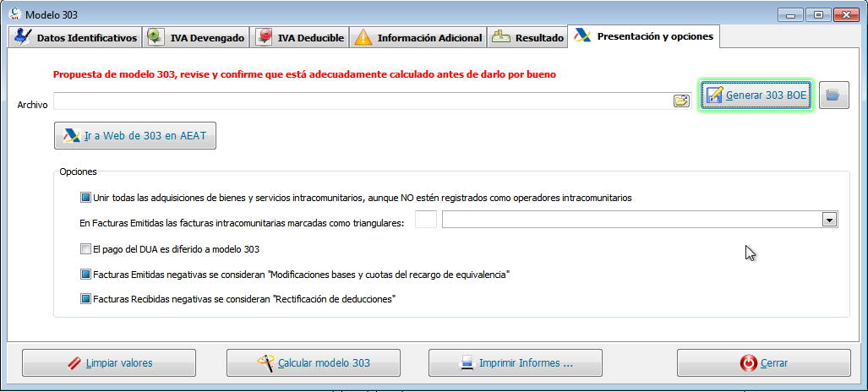Enable El pago del DUA es diferido checkbox
The height and width of the screenshot is (392, 868).
85,249
